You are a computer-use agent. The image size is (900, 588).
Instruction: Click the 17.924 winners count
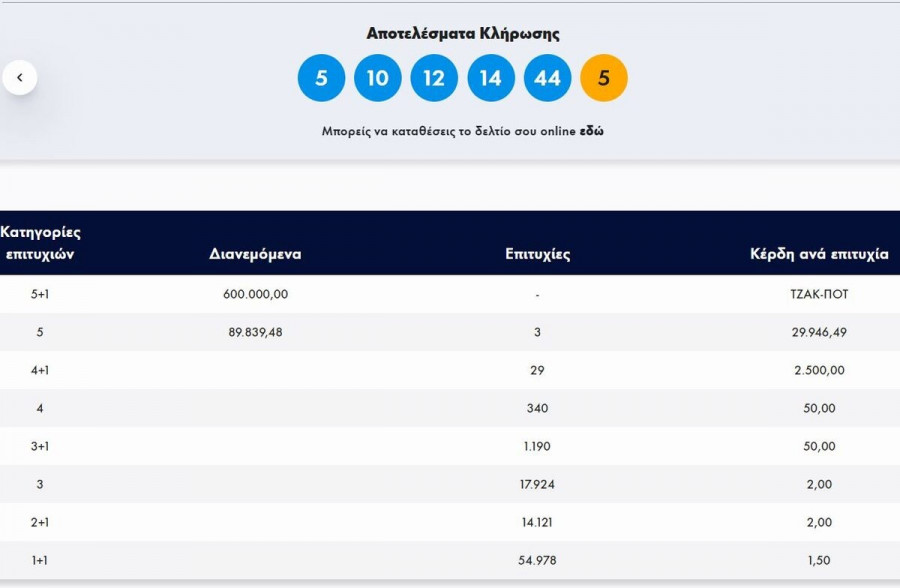pos(538,484)
